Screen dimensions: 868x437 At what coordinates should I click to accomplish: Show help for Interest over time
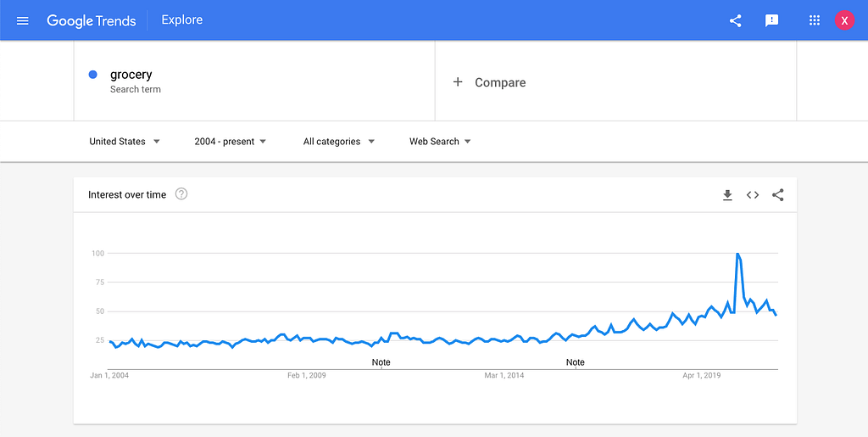[181, 194]
